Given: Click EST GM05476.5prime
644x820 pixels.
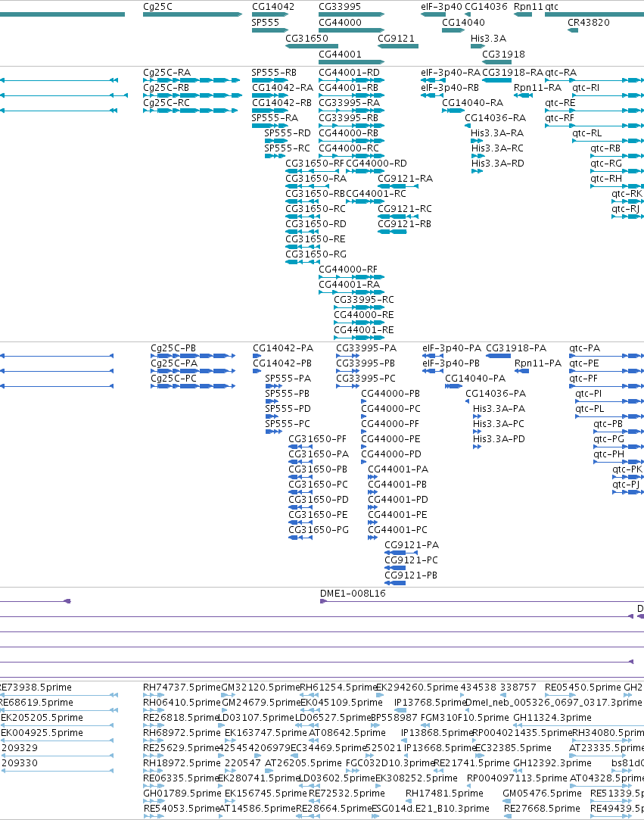Looking at the screenshot, I should (542, 793).
